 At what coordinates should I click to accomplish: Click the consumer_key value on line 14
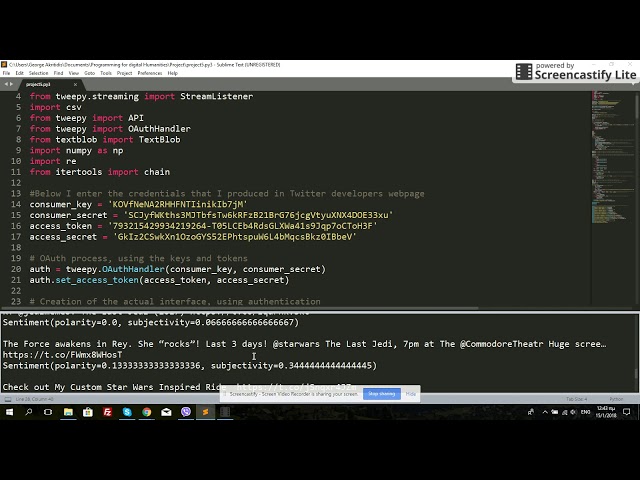tap(178, 204)
